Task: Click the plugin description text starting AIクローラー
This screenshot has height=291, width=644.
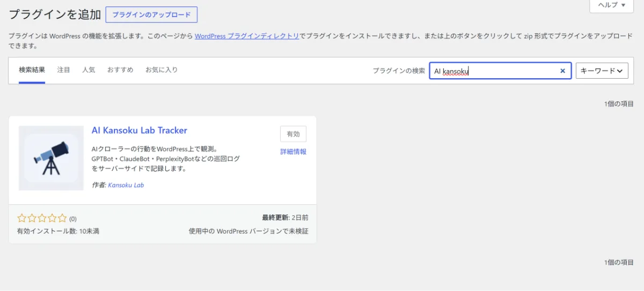Action: click(166, 159)
